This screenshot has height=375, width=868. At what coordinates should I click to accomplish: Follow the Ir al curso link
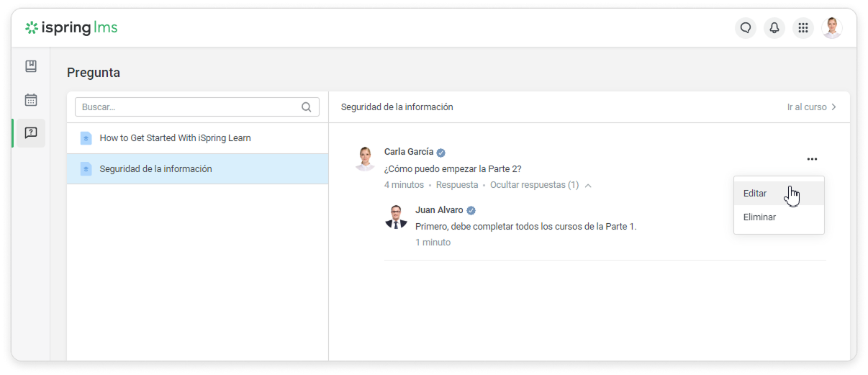(x=811, y=107)
